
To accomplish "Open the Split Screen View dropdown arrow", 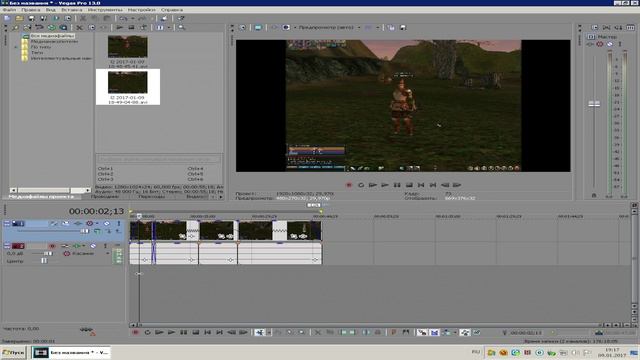I will (294, 27).
